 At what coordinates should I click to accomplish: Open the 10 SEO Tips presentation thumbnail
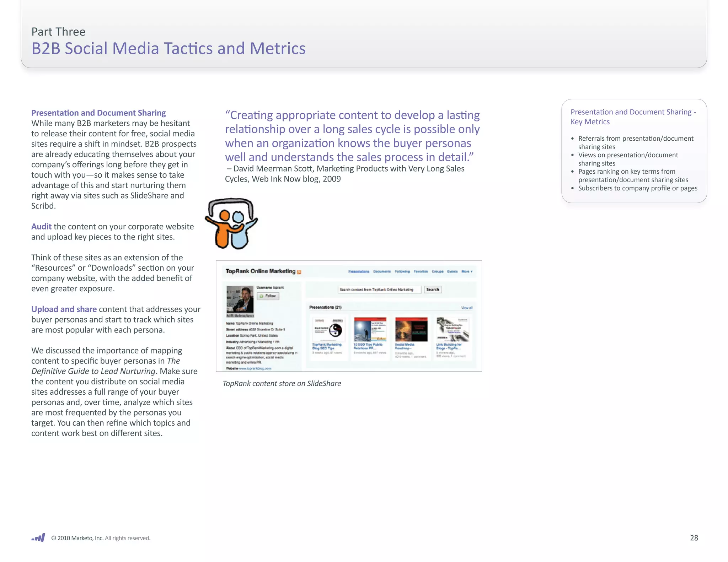[370, 329]
